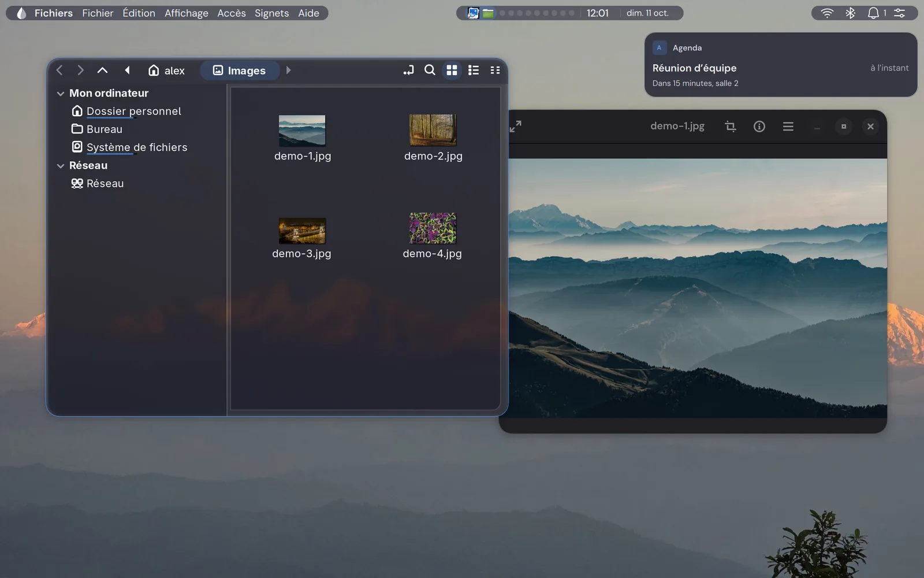
Task: Open the Aide menu
Action: (308, 13)
